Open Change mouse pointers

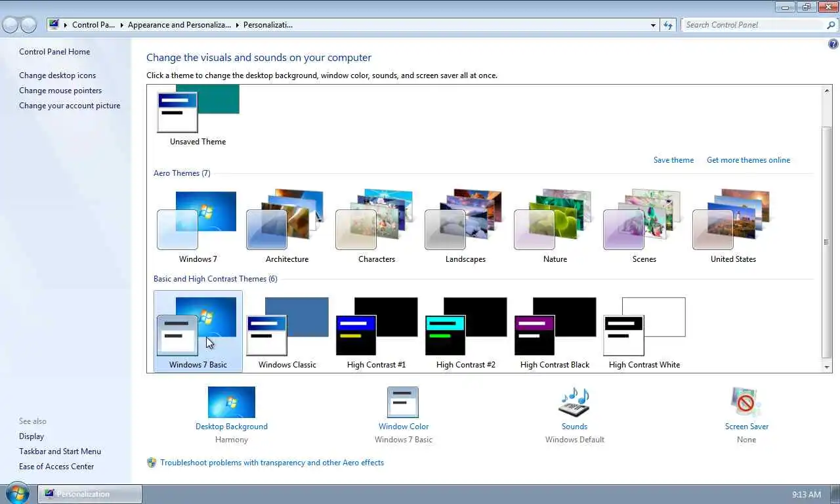(60, 91)
